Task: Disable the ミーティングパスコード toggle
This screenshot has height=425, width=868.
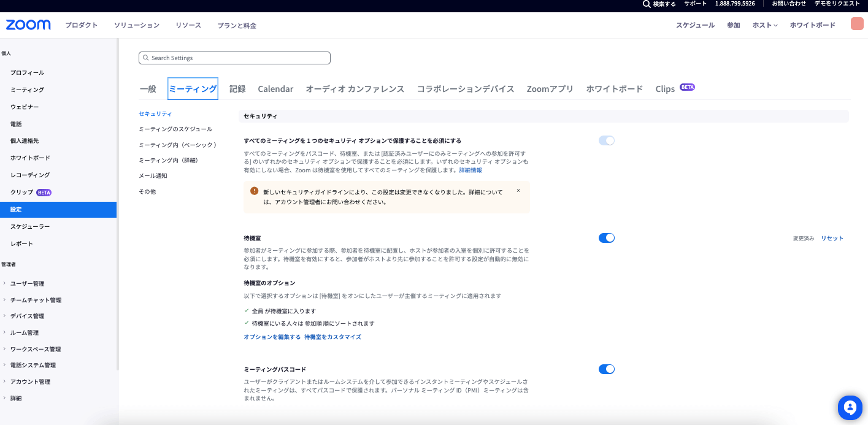Action: 607,369
